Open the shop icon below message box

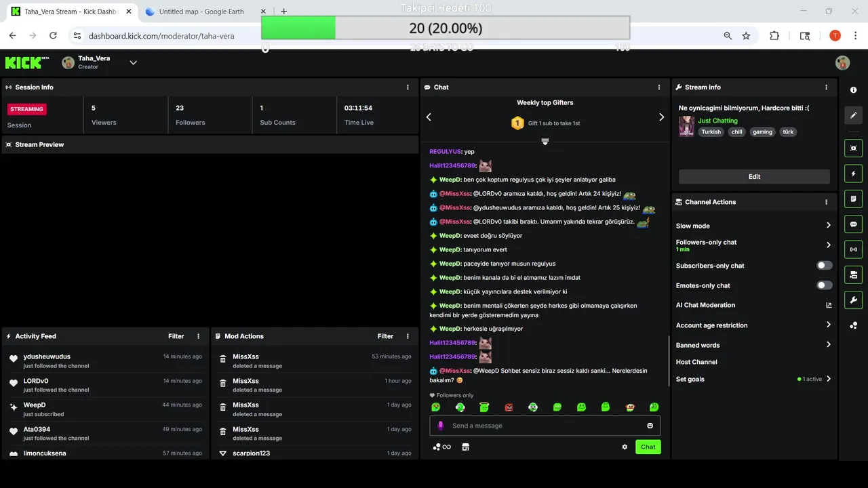point(465,447)
